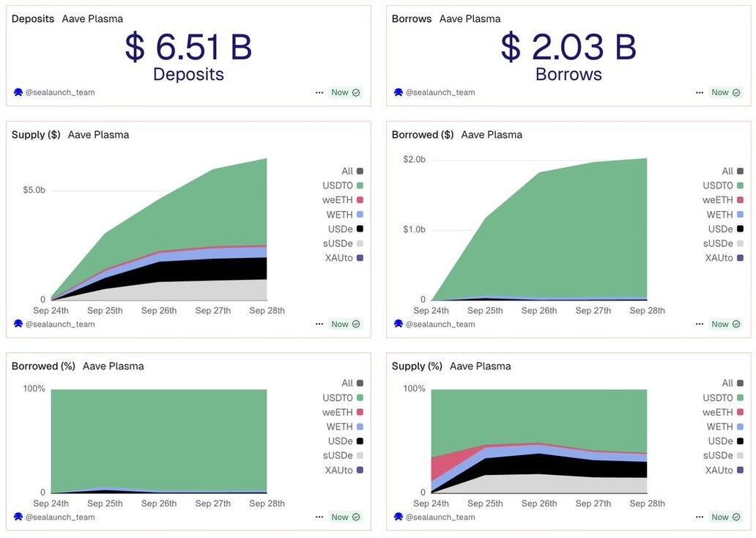Click the WETH blue swatch in the Borrowed ($) legend
The height and width of the screenshot is (538, 756).
(x=740, y=214)
